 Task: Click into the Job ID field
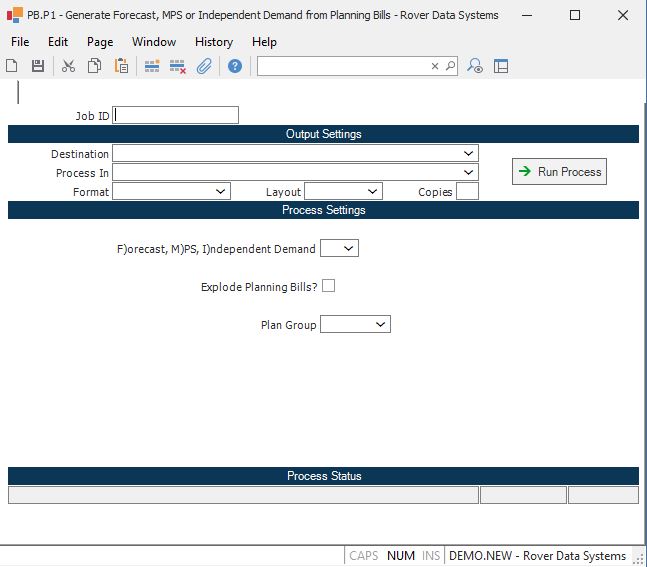[x=176, y=115]
